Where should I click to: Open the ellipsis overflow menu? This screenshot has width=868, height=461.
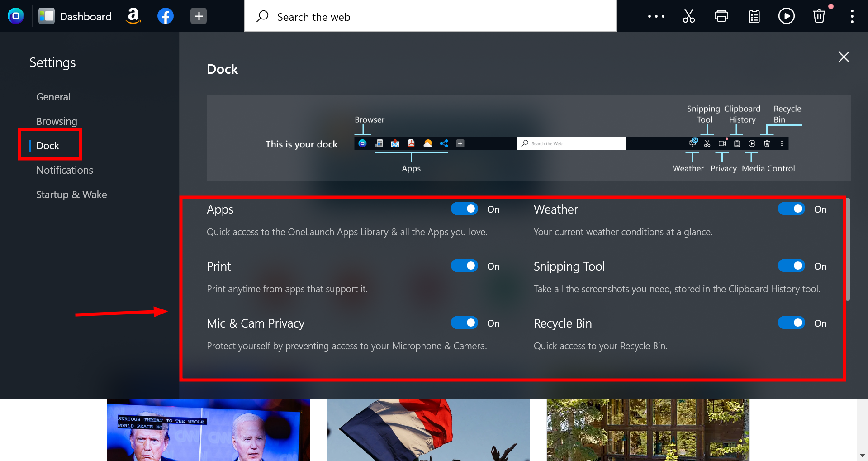point(656,16)
